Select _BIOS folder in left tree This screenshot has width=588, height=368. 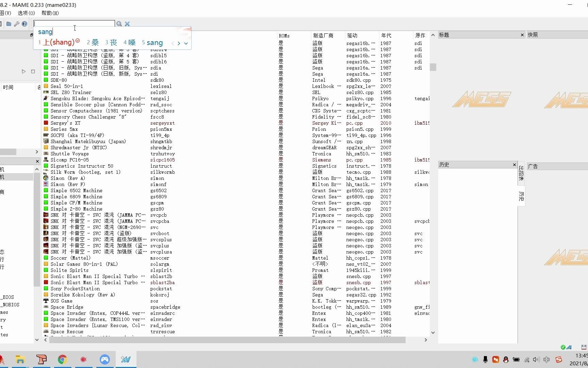tap(7, 297)
